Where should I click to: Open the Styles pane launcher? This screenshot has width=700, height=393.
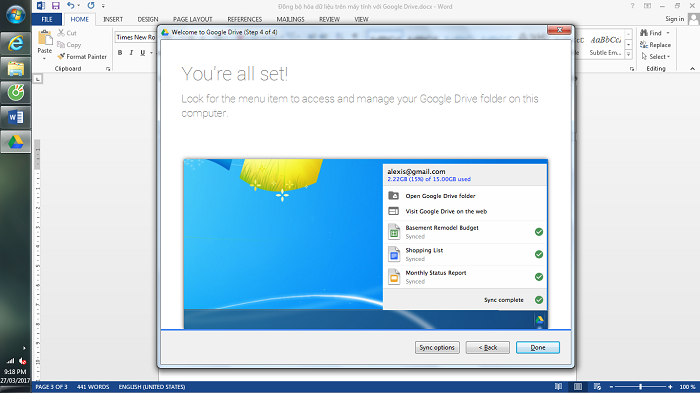(x=632, y=69)
